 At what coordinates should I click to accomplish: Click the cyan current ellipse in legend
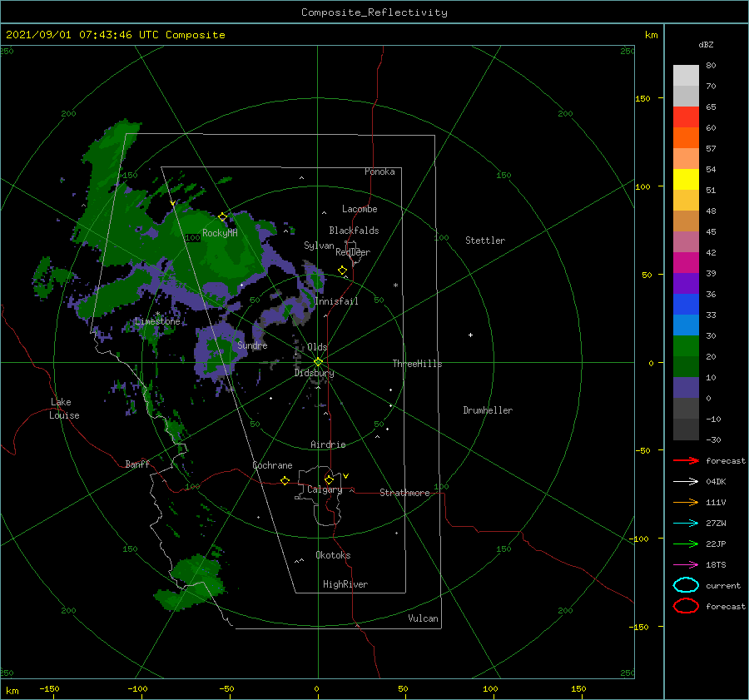686,585
